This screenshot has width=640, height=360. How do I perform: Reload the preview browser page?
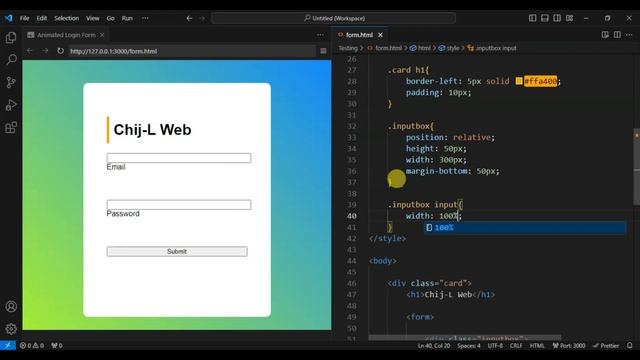[x=60, y=51]
